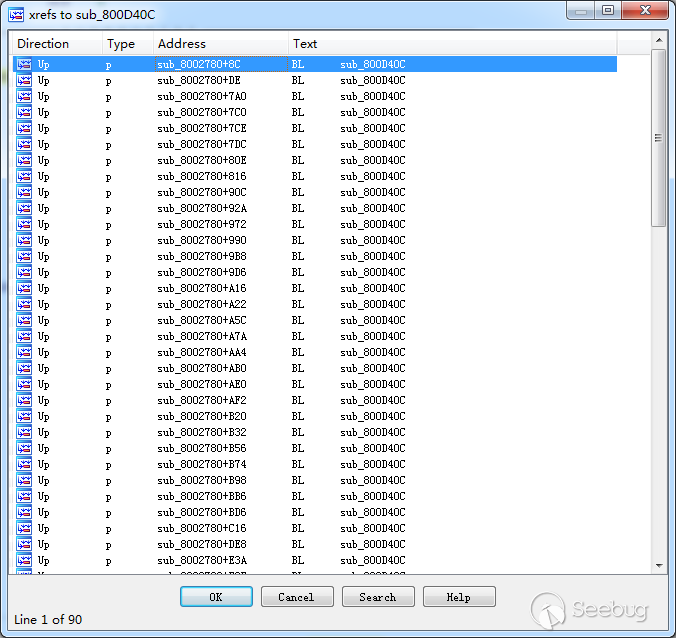The image size is (676, 638).
Task: Click the xref icon in row sub_8002780+80E
Action: pyautogui.click(x=24, y=160)
